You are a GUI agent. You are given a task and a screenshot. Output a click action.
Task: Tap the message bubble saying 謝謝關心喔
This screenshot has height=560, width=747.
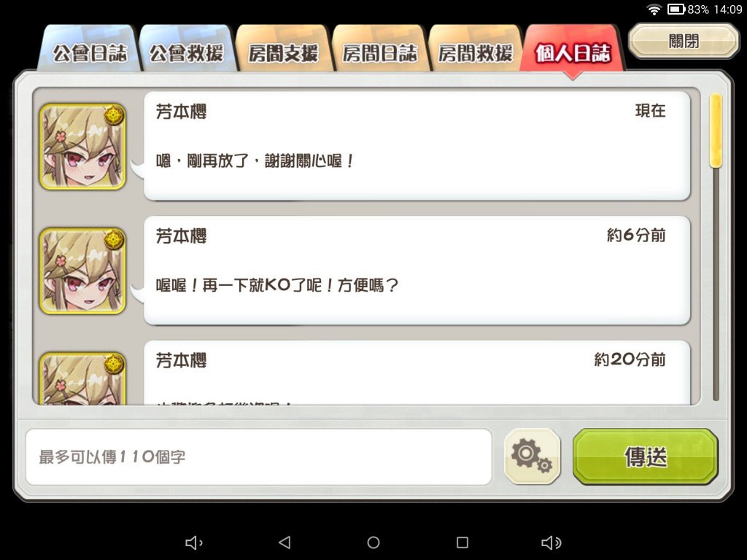pyautogui.click(x=417, y=146)
